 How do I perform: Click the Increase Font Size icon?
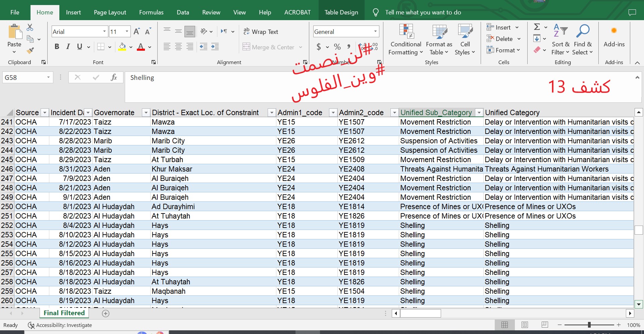137,32
